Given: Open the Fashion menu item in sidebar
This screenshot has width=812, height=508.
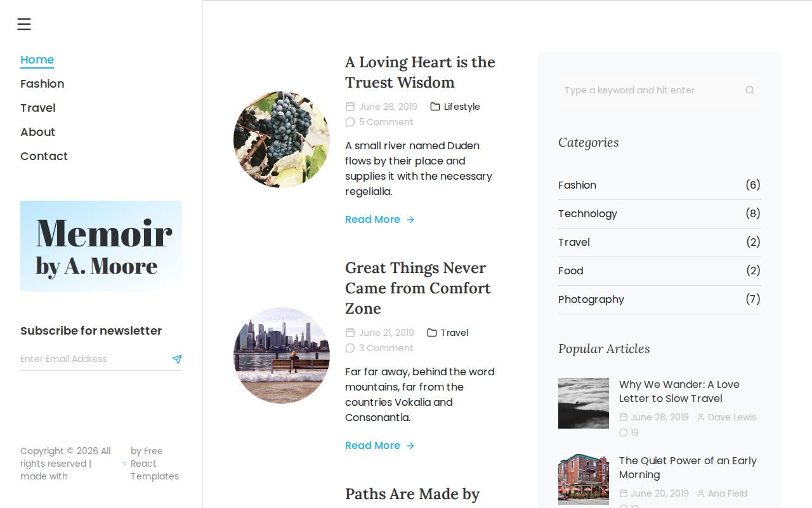Looking at the screenshot, I should coord(42,84).
